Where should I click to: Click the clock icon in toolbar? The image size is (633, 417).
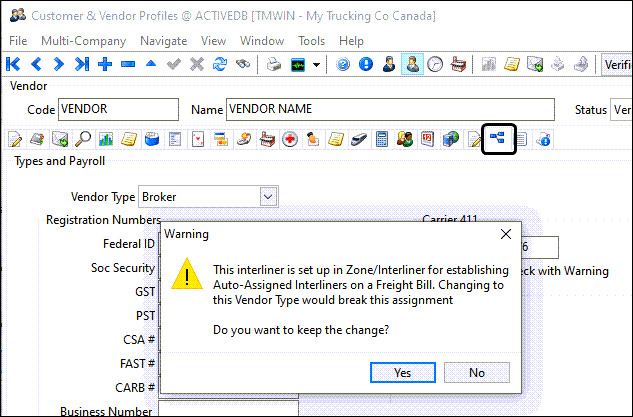[435, 64]
